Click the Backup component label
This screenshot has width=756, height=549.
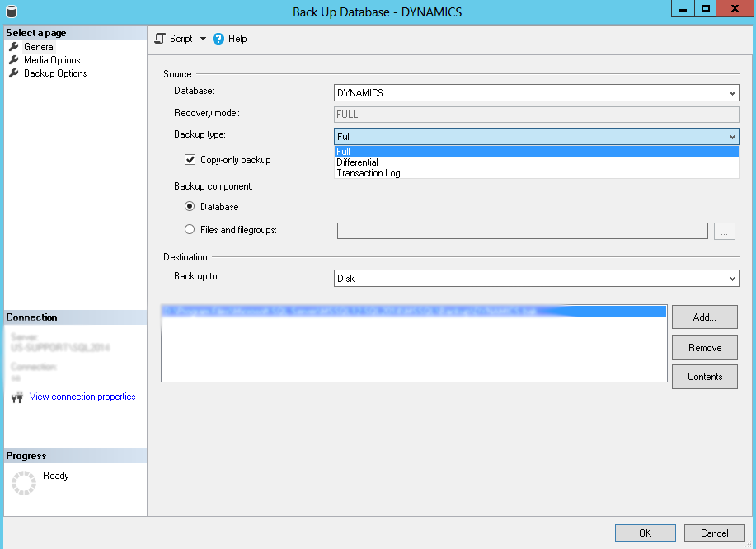tap(213, 186)
